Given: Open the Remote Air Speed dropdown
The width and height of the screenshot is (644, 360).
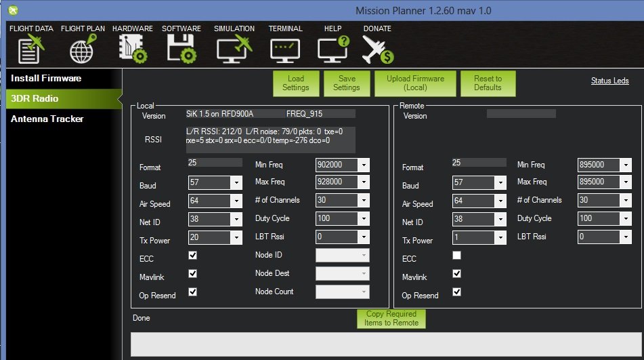Looking at the screenshot, I should [x=479, y=201].
